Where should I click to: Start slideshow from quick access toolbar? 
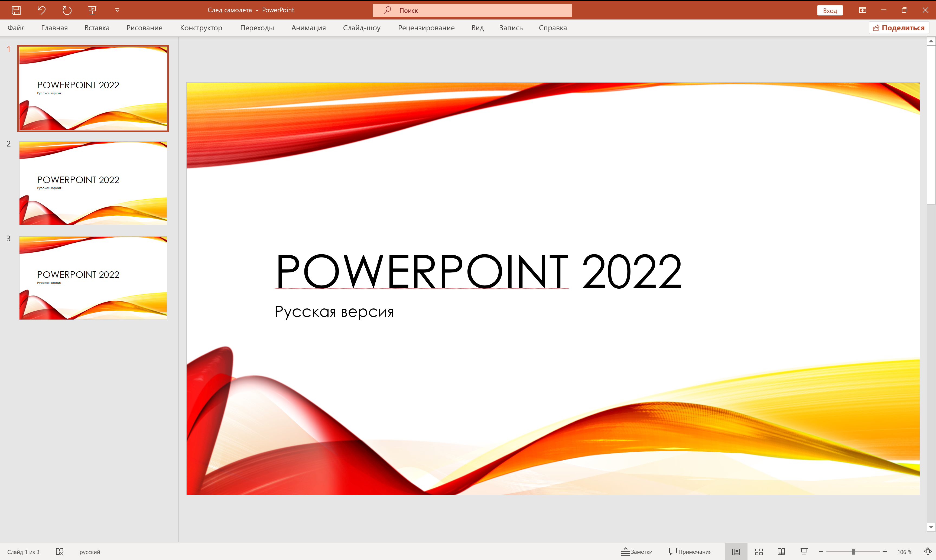click(92, 10)
